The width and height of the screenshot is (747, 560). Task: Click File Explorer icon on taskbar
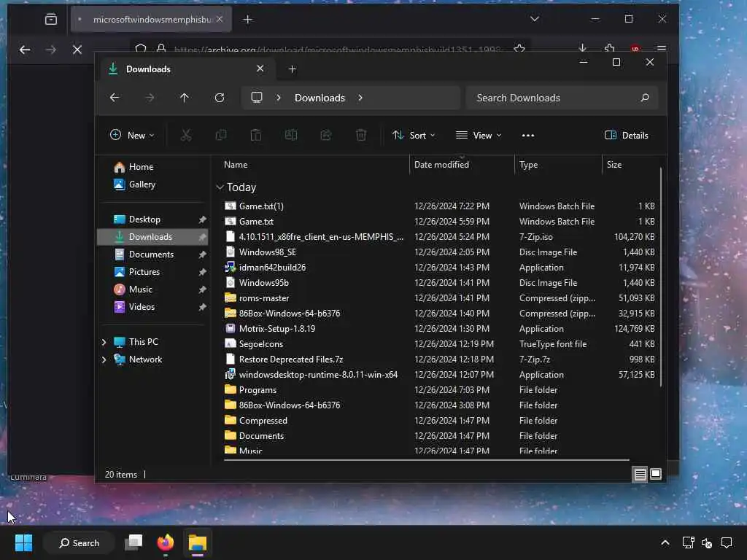click(x=198, y=542)
